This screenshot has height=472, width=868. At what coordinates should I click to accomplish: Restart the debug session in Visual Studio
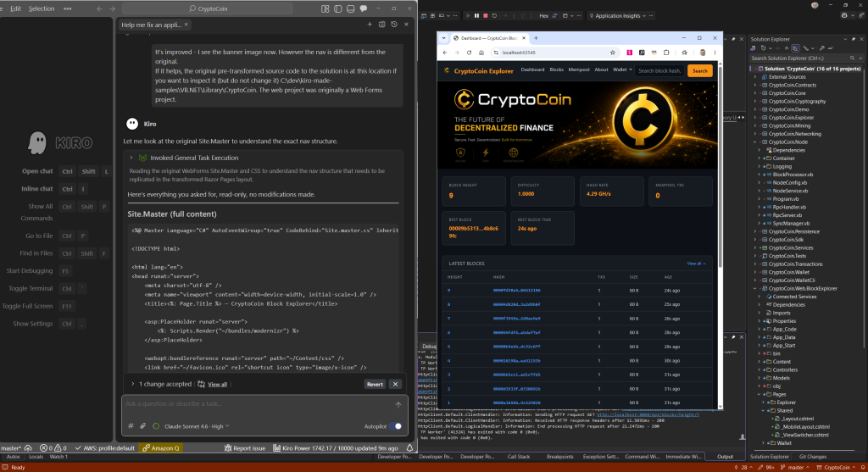click(x=494, y=15)
